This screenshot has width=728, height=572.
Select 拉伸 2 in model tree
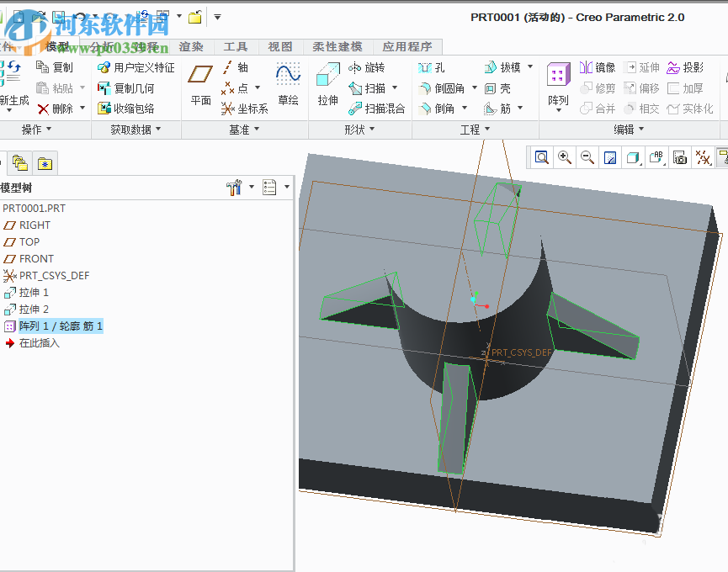click(x=34, y=309)
